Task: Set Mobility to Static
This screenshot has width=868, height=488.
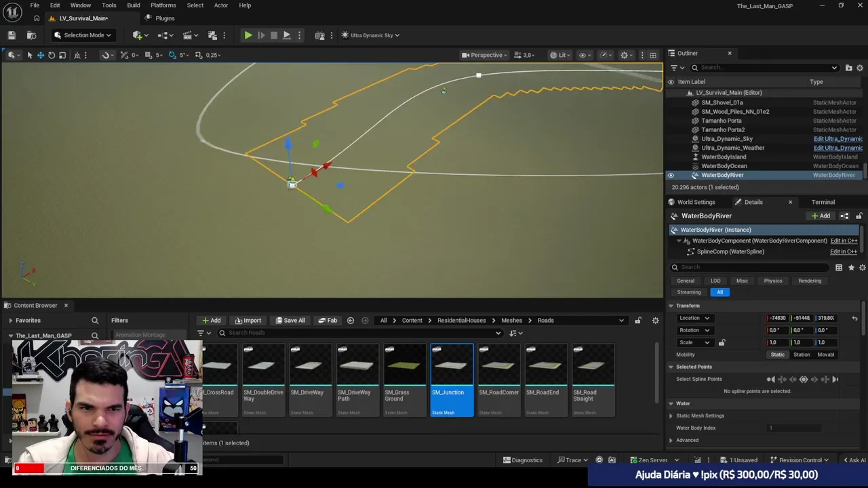Action: [778, 354]
